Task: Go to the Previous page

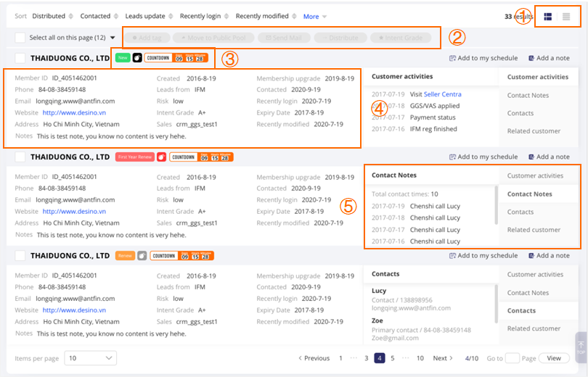Action: pos(314,358)
